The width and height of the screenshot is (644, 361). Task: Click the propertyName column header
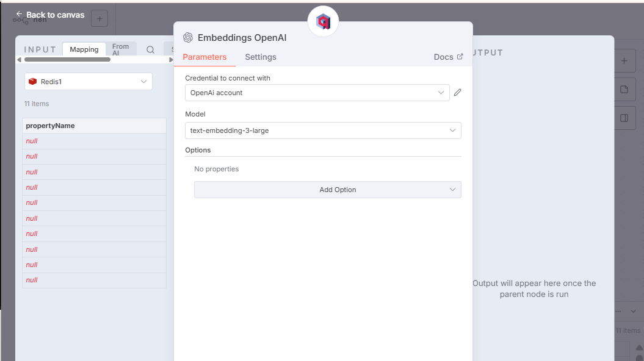click(x=94, y=126)
